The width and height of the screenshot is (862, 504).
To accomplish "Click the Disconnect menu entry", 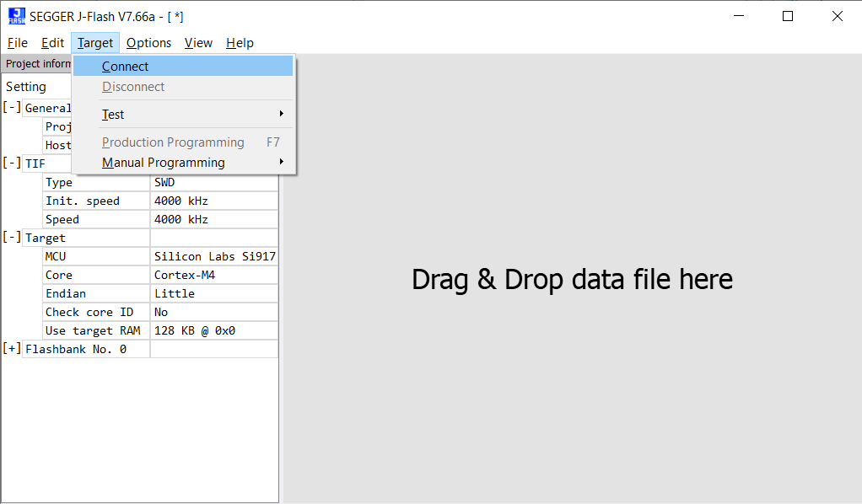I will click(183, 87).
